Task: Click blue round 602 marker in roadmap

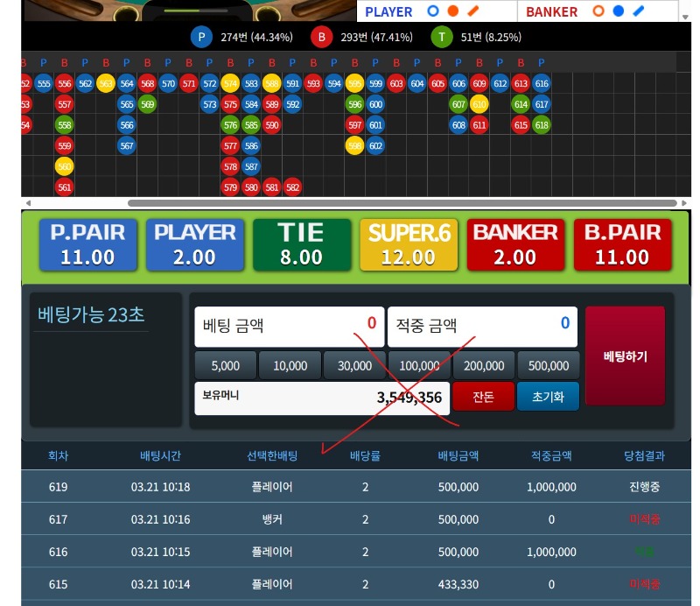Action: pos(375,146)
